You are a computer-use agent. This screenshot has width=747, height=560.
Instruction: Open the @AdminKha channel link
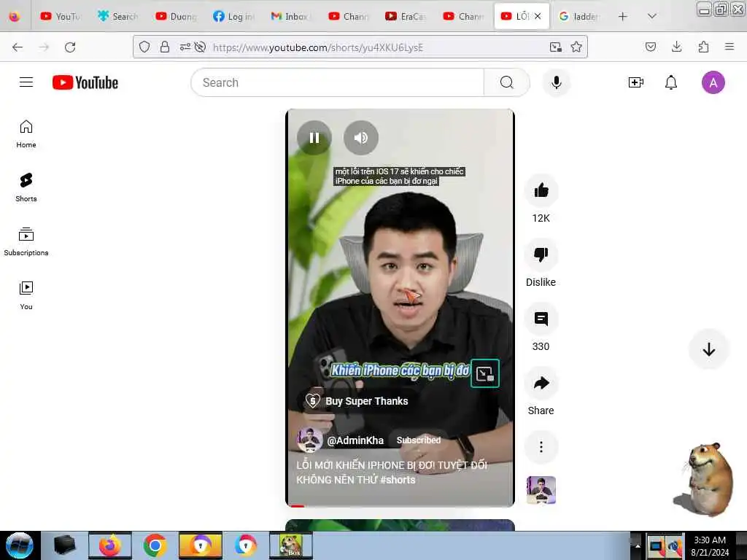(355, 440)
